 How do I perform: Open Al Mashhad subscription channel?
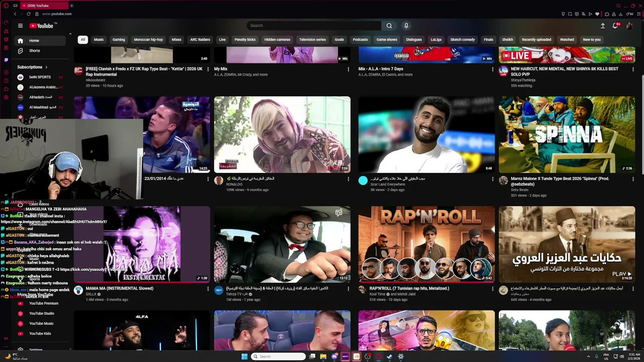[x=40, y=107]
